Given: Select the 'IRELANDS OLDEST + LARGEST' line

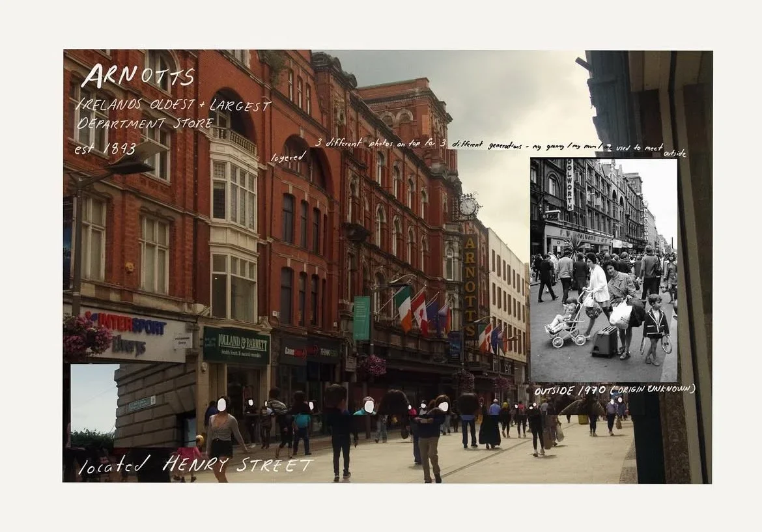Looking at the screenshot, I should [173, 105].
